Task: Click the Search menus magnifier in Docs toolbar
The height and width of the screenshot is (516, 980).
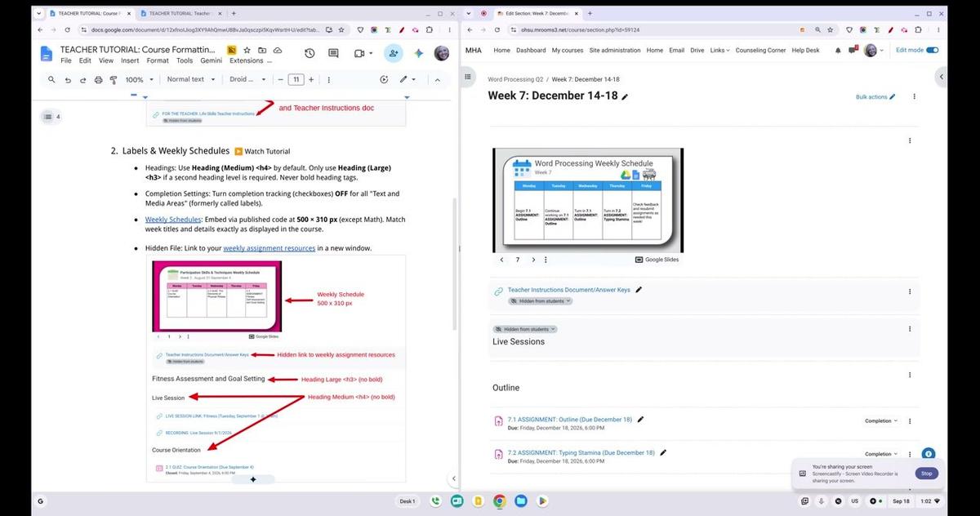Action: click(x=51, y=79)
